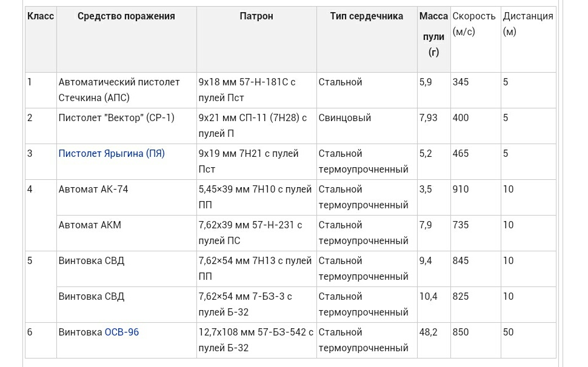Click the Скорость (м/с) column header
The height and width of the screenshot is (367, 588).
[474, 24]
